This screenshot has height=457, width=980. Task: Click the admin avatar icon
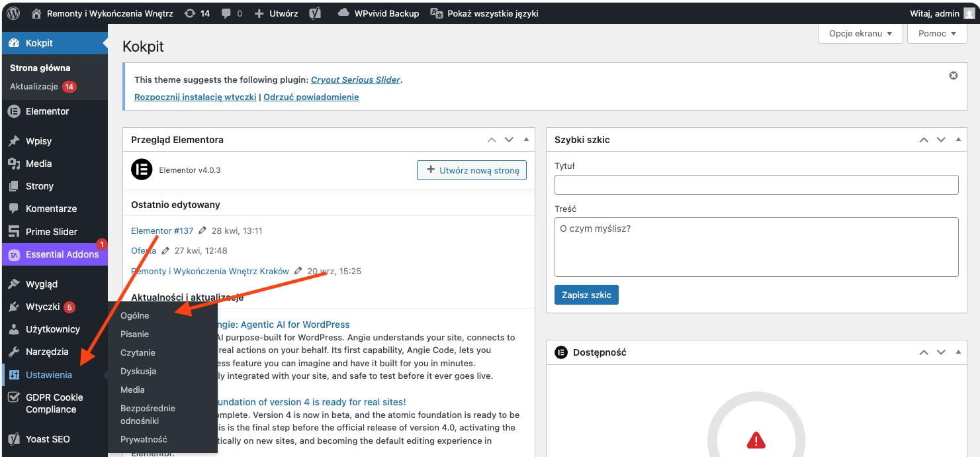pyautogui.click(x=969, y=13)
